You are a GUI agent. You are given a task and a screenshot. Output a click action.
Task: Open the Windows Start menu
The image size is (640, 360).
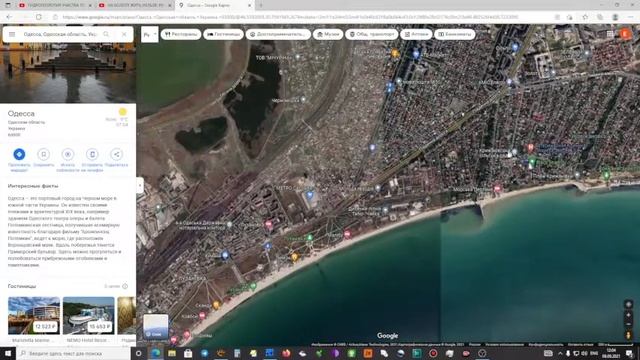tap(8, 353)
